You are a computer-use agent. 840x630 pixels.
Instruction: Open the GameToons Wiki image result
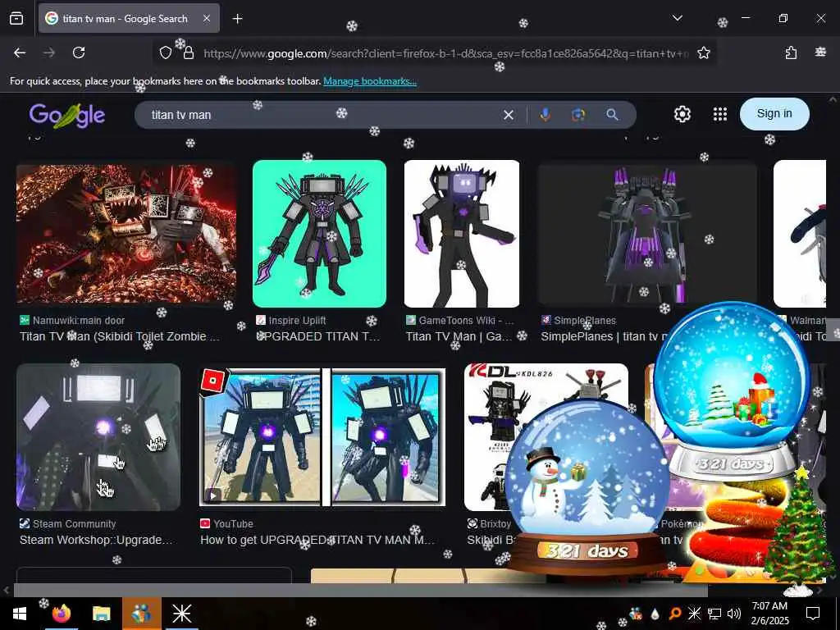461,234
